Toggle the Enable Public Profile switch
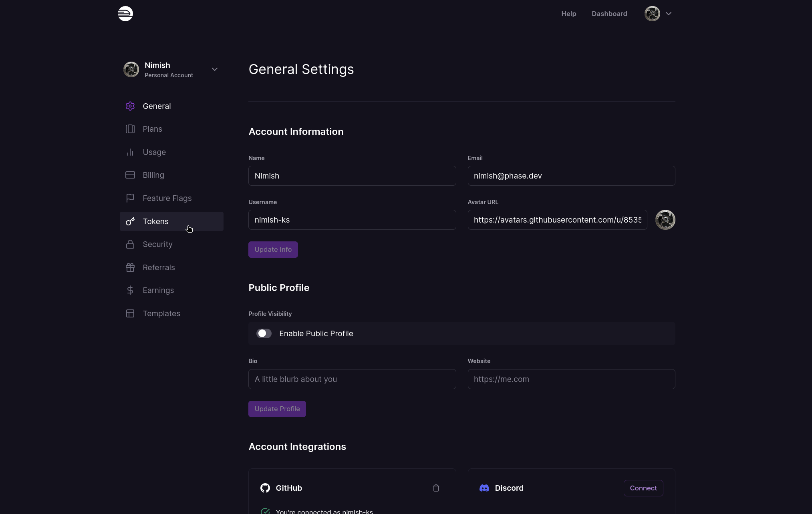This screenshot has width=812, height=514. [264, 333]
